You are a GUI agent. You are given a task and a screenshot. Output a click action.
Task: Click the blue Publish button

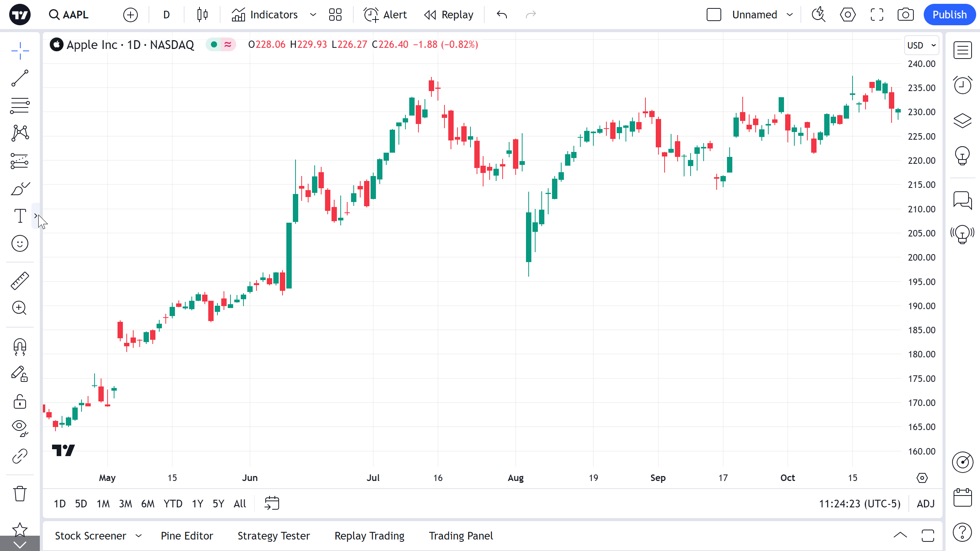click(949, 15)
